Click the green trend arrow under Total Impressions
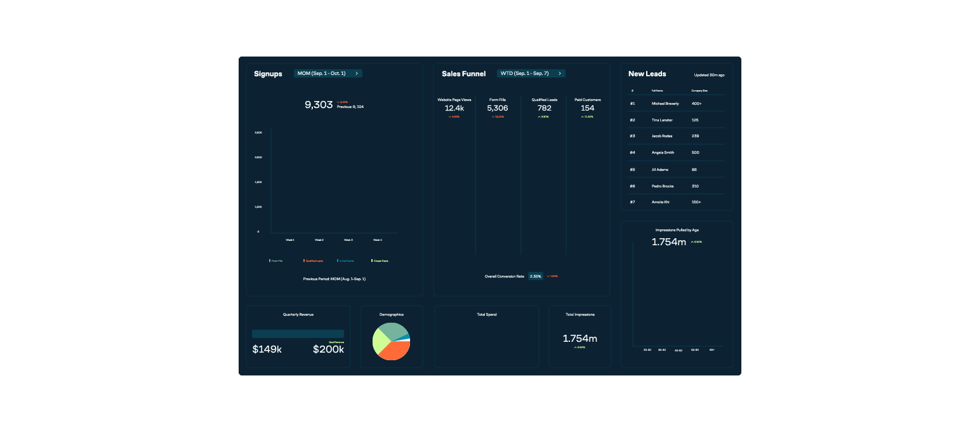The height and width of the screenshot is (432, 980). (x=576, y=348)
